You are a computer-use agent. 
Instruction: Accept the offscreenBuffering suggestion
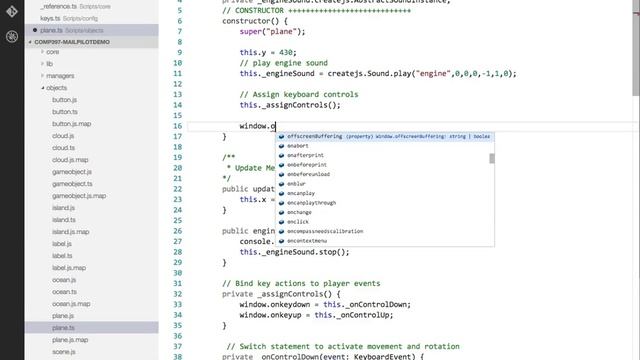pos(385,136)
